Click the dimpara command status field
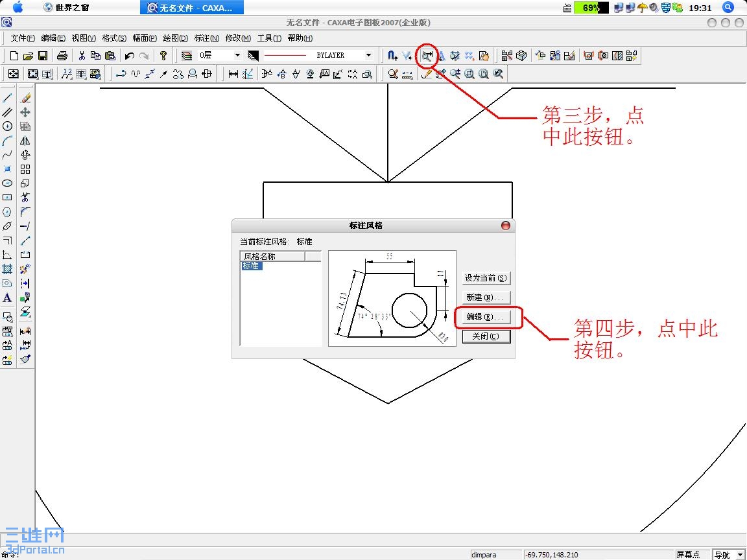Image resolution: width=747 pixels, height=560 pixels. click(495, 555)
